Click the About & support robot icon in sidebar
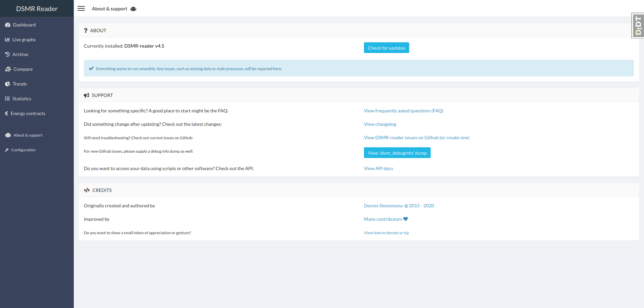Viewport: 644px width, 308px height. [8, 135]
